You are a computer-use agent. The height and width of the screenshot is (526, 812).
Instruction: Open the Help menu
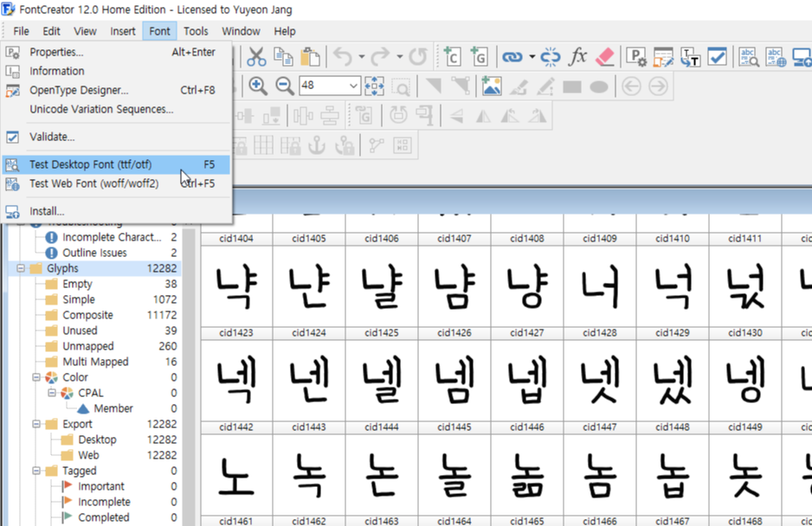(x=284, y=31)
